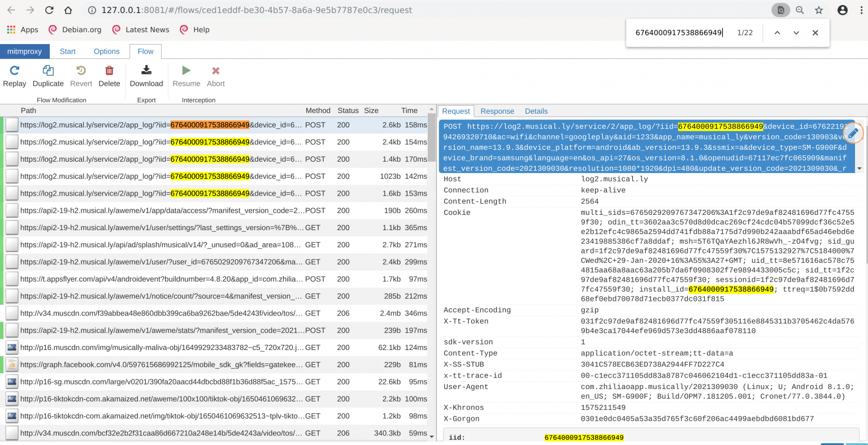Open the Help bookmark

pos(194,29)
